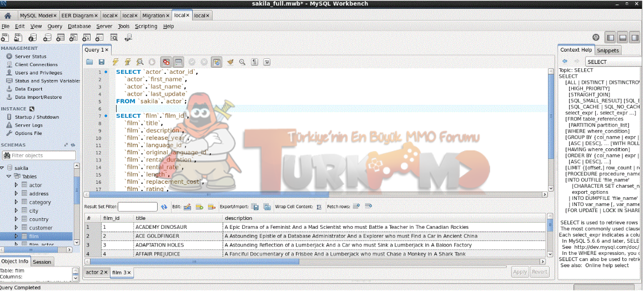Run Explain on the current statement
This screenshot has height=291, width=644.
(x=140, y=62)
